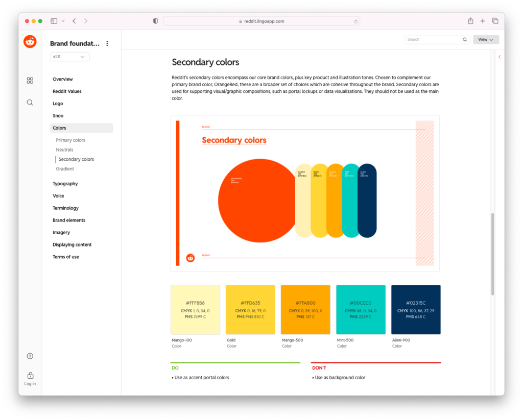Open a new tab with plus icon

click(x=483, y=21)
